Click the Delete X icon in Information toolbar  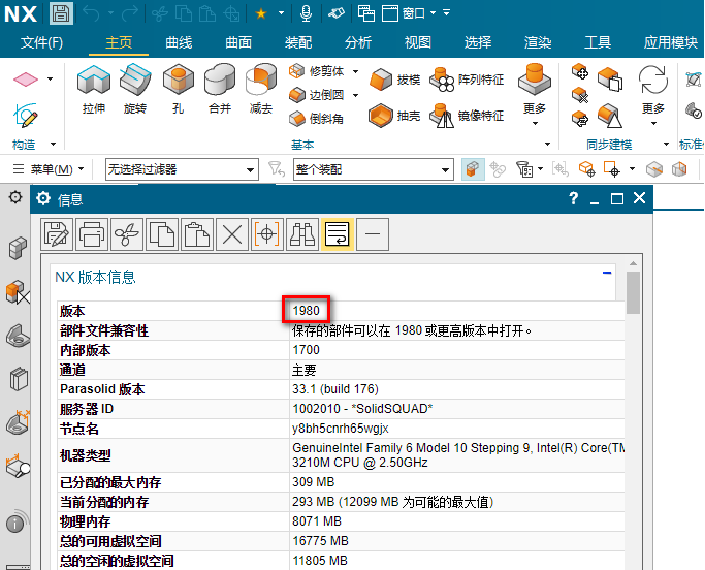tap(232, 234)
